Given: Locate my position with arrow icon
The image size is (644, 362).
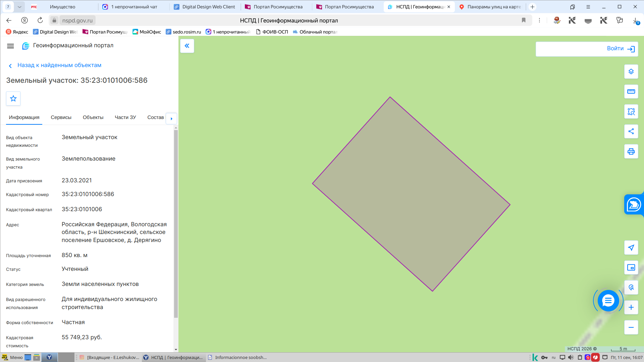Looking at the screenshot, I should point(631,248).
